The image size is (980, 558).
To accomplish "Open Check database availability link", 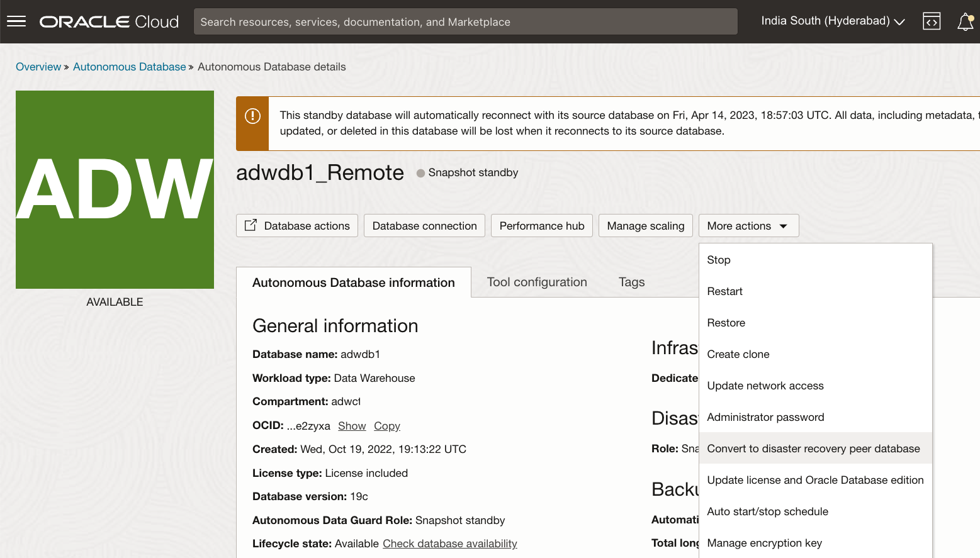I will (449, 544).
